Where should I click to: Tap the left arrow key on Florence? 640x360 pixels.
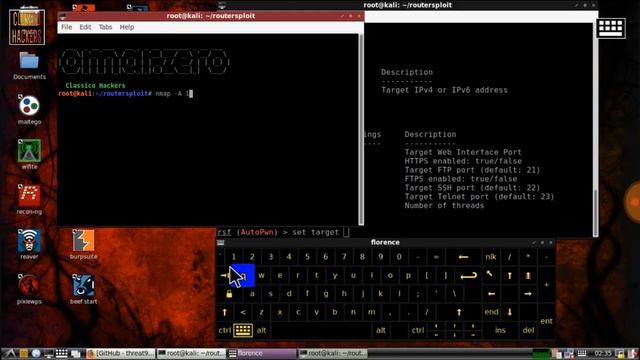tap(491, 294)
